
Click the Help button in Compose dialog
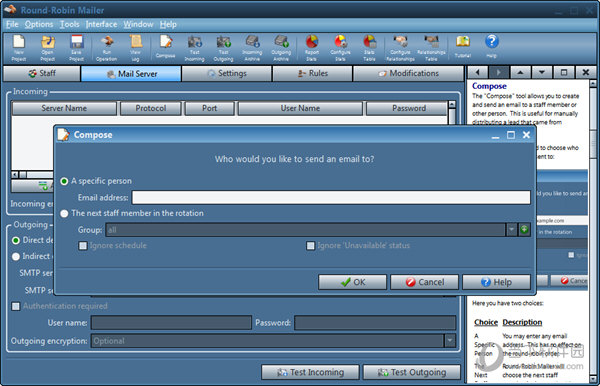point(496,282)
